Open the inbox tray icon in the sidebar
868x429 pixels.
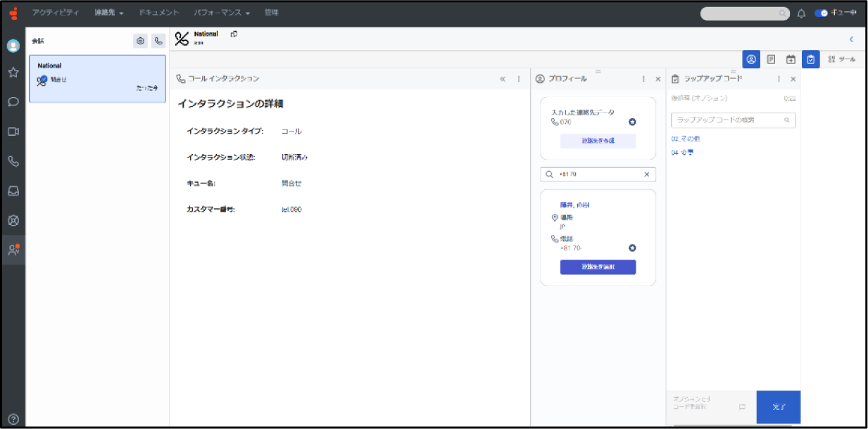[13, 191]
